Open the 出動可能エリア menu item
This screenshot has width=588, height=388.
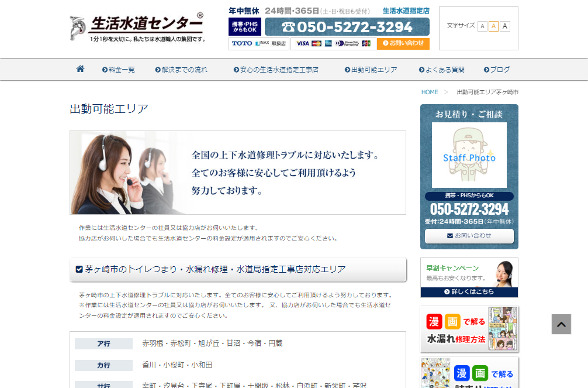[x=371, y=70]
